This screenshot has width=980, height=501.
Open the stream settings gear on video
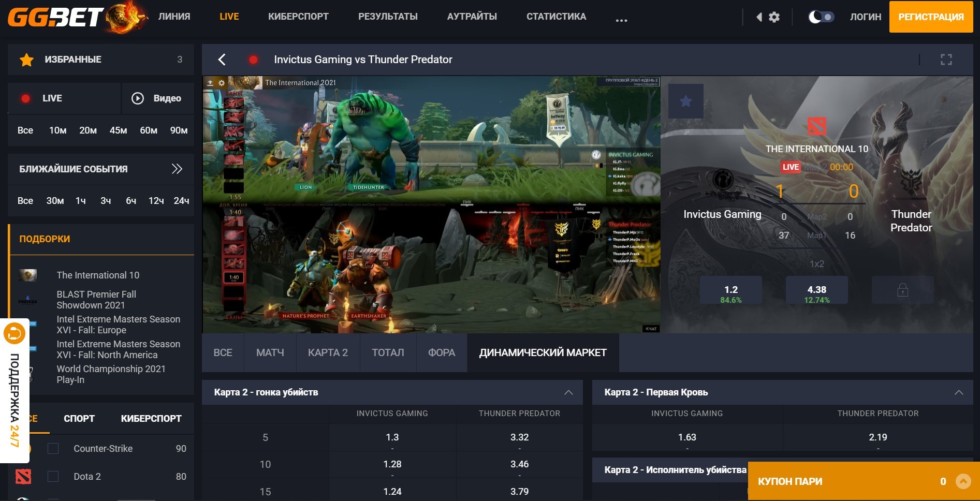point(222,83)
